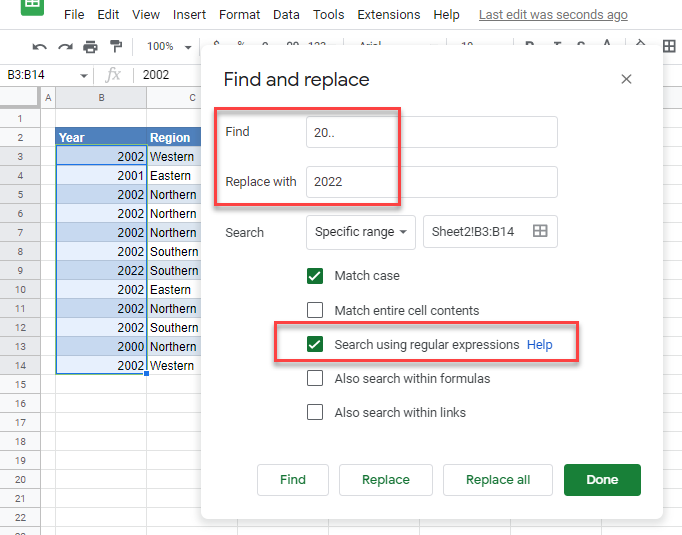Click the Borders icon in the toolbar
Image resolution: width=682 pixels, height=535 pixels.
point(668,47)
